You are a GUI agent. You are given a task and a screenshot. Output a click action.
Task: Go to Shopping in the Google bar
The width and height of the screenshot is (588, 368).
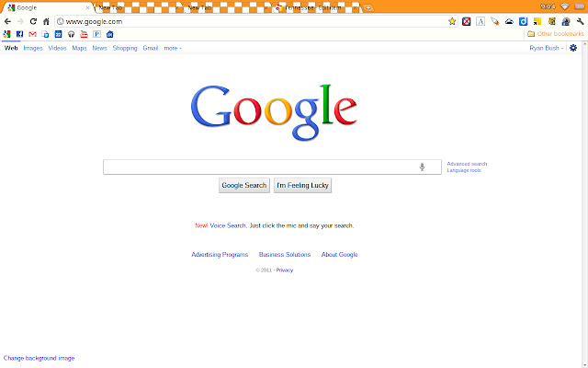(125, 48)
